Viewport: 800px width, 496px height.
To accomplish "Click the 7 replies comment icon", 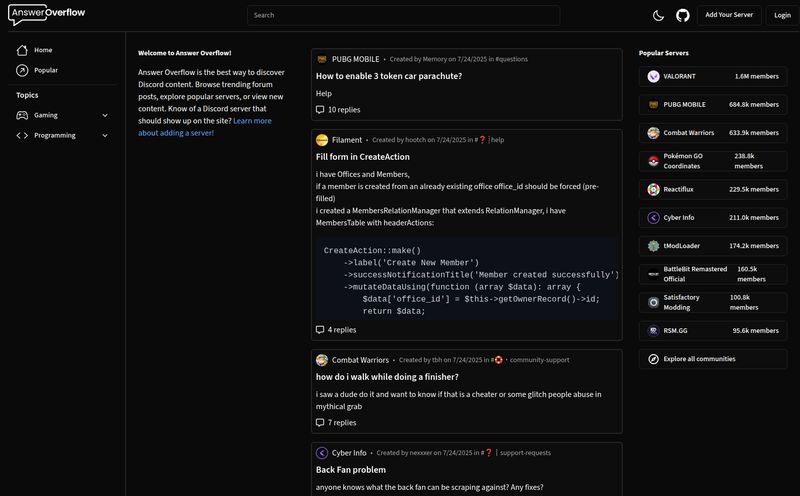I will tap(320, 423).
